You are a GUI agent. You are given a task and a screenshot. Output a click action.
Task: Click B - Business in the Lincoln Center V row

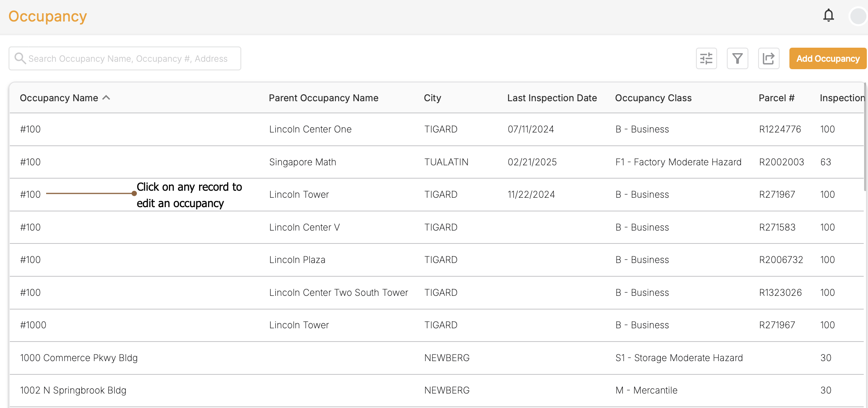(x=642, y=227)
